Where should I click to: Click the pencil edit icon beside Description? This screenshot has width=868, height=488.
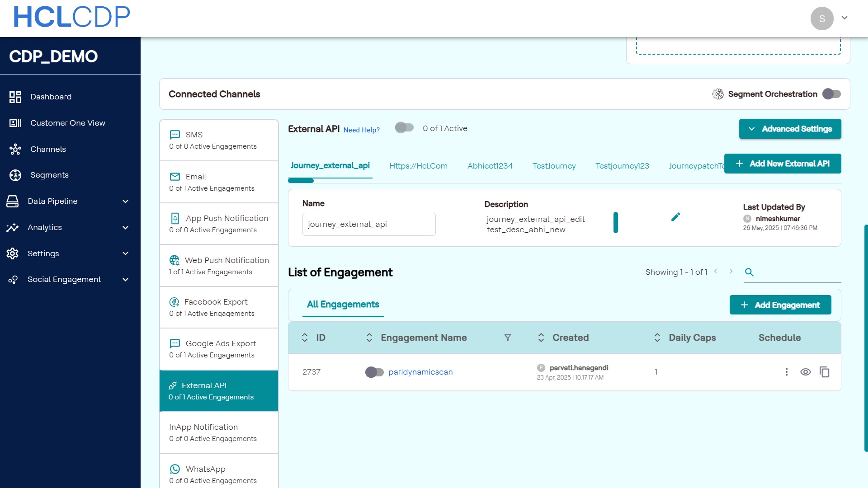tap(675, 217)
